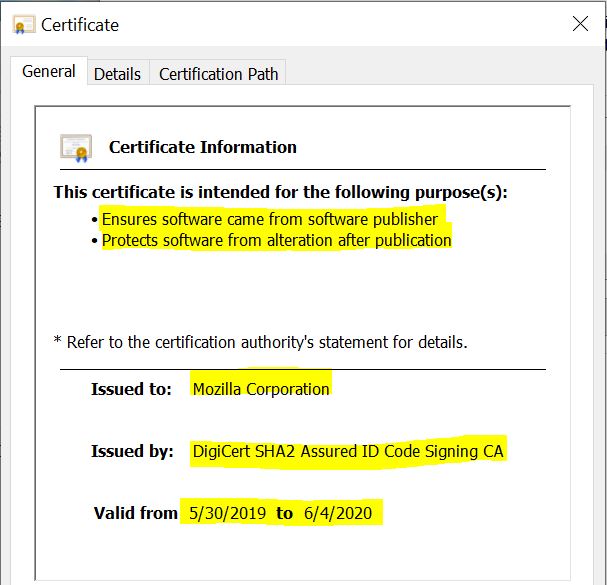Click the expiry date 6/4/2020
Screen dimensions: 607x585
point(338,513)
